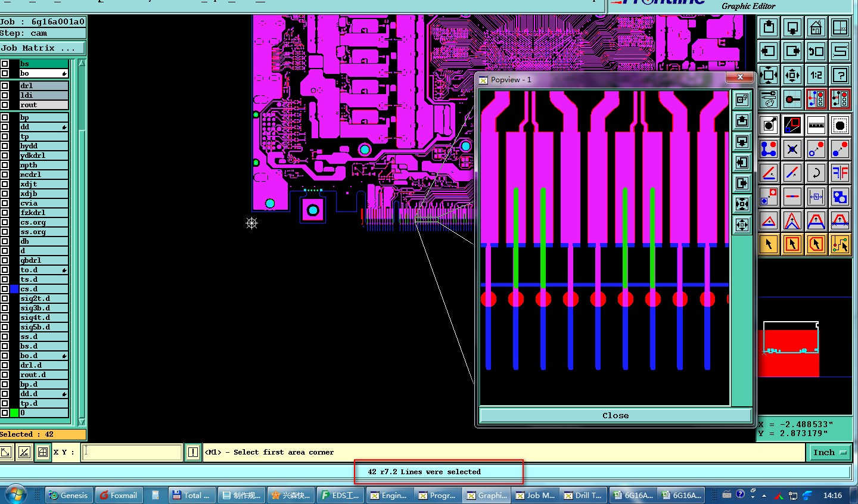Select the fzkdrl layer row
Screen dimensions: 858x504
pyautogui.click(x=43, y=213)
